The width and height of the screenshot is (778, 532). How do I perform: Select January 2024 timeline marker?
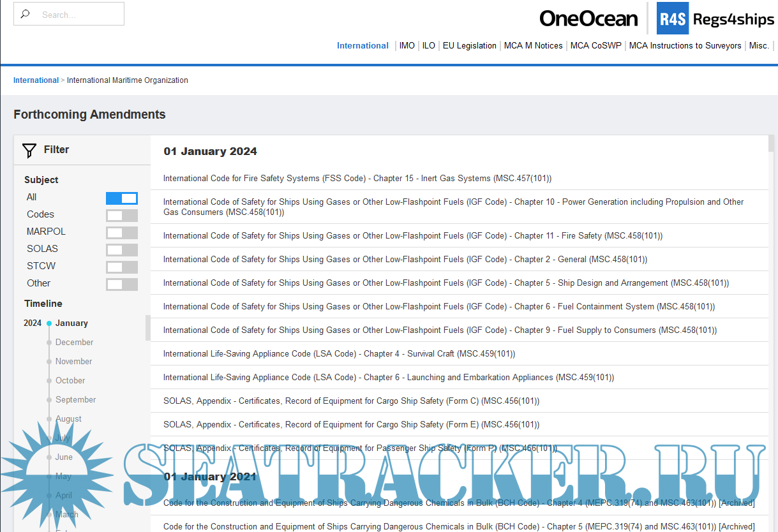click(71, 323)
